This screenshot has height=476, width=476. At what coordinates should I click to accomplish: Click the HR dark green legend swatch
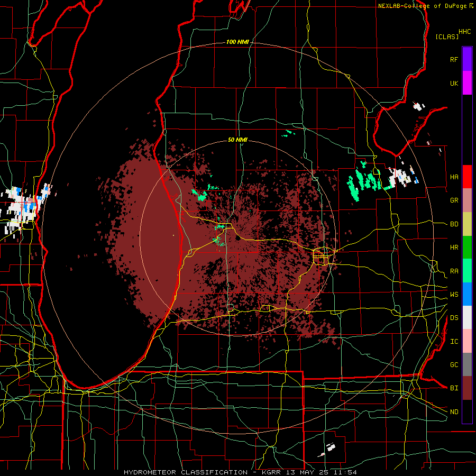point(467,248)
